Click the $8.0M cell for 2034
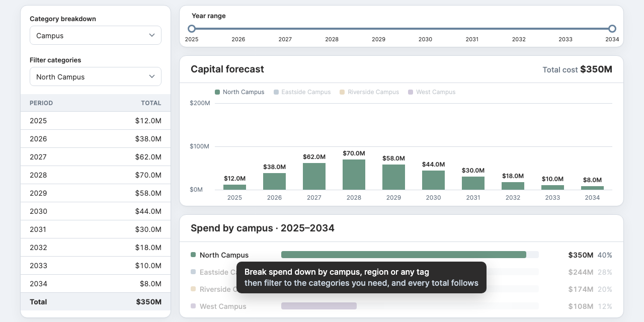 coord(150,284)
